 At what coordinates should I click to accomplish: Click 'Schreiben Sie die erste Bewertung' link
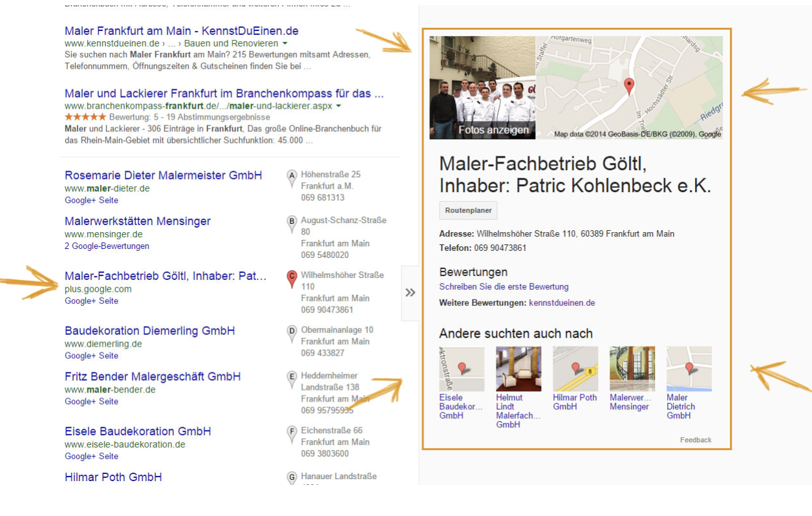pos(504,286)
